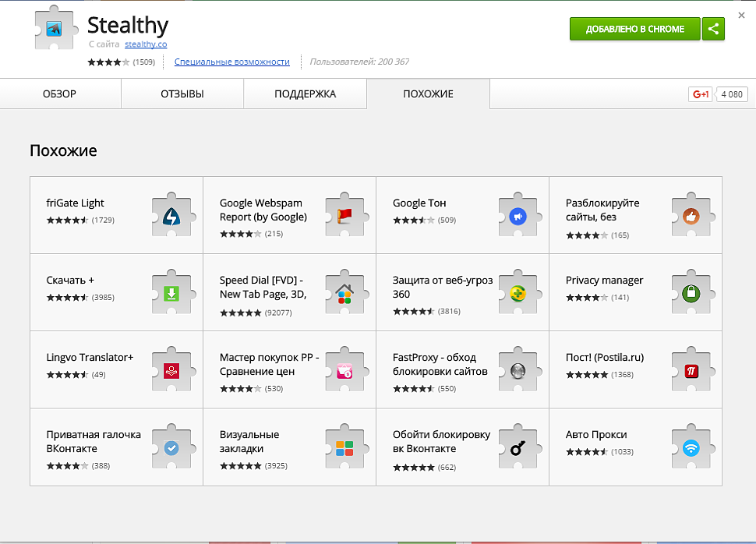Click the Пост! rating (1368)
Image resolution: width=756 pixels, height=544 pixels.
[x=600, y=375]
